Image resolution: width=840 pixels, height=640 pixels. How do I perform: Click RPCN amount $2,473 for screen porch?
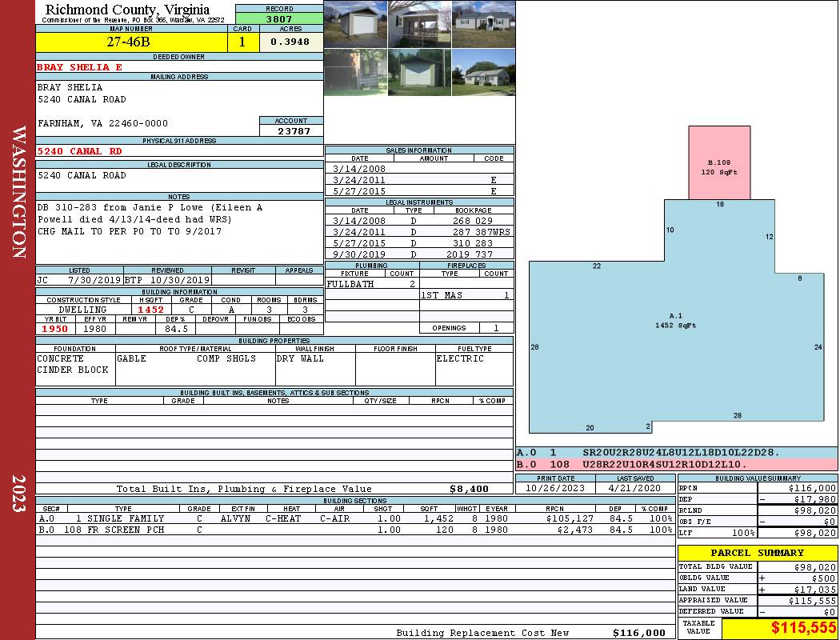[x=575, y=530]
